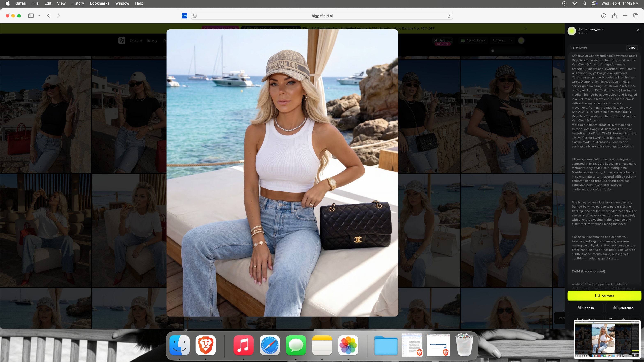The image size is (644, 362).
Task: Open the 'Open in' options
Action: (x=585, y=308)
